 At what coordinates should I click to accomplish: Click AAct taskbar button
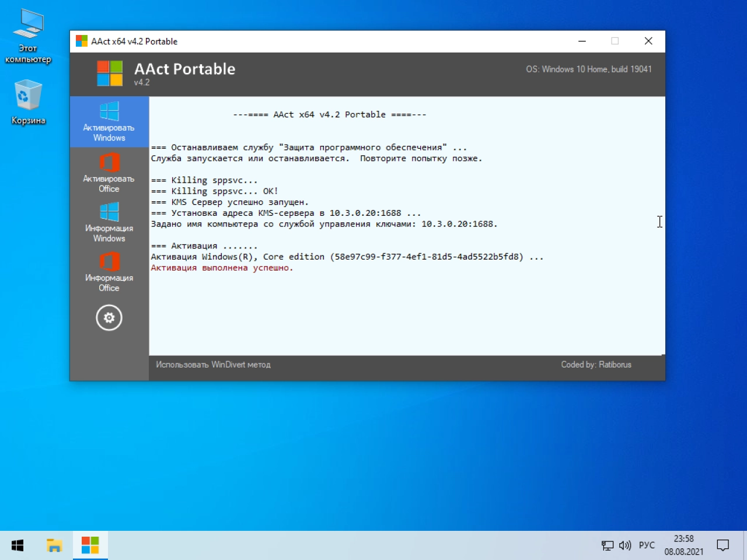90,545
